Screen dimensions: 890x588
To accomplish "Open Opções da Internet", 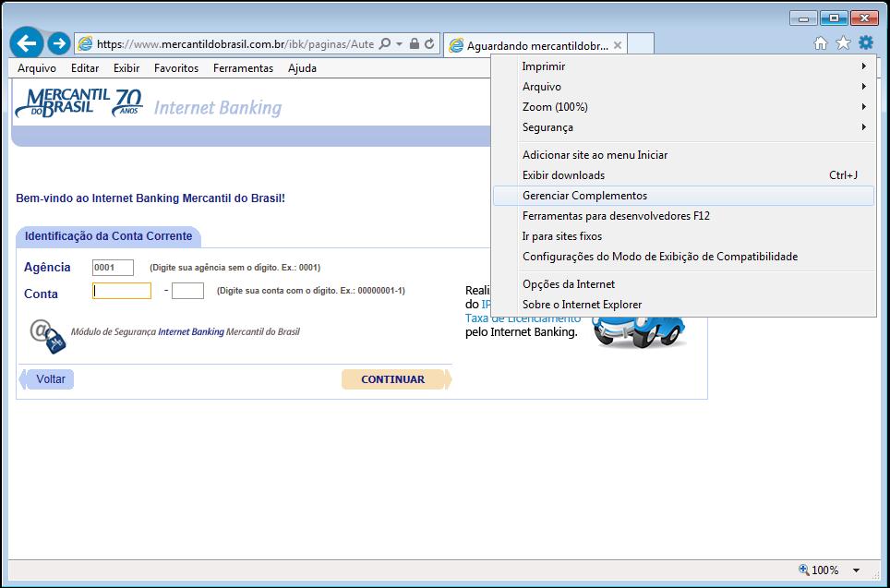I will pos(683,284).
